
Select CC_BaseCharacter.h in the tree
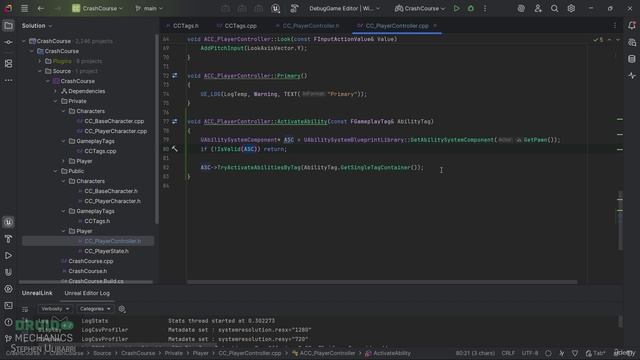coord(111,191)
